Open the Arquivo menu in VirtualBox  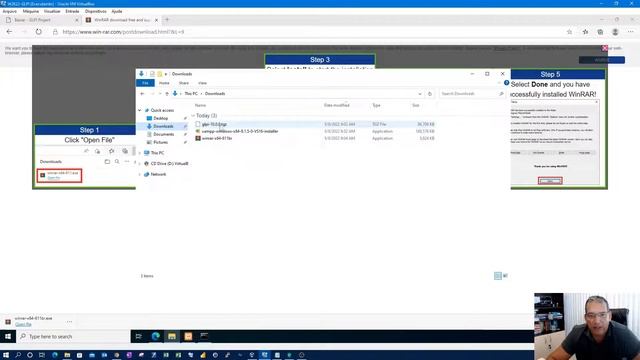point(9,11)
